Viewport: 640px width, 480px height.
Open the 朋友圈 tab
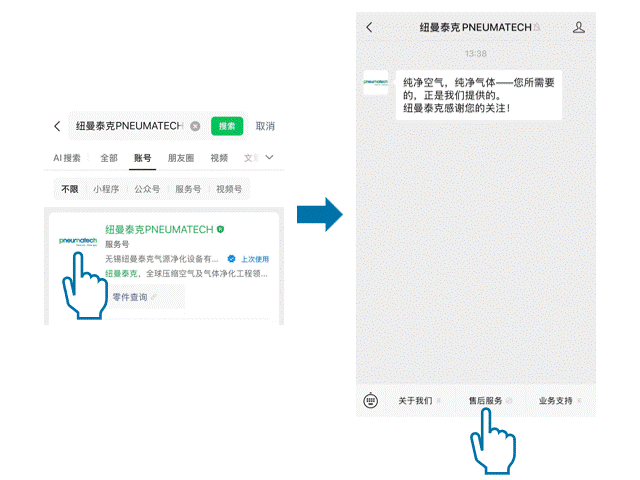pos(181,158)
